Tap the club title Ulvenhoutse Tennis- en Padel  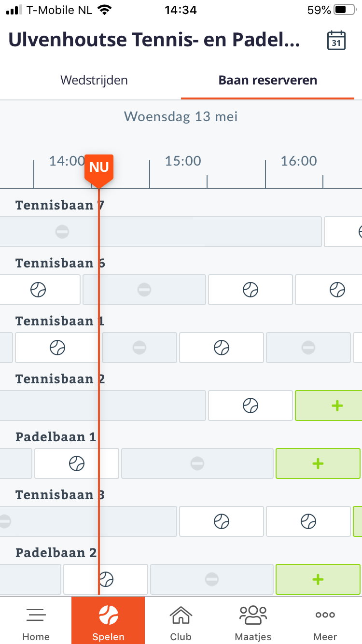point(154,41)
